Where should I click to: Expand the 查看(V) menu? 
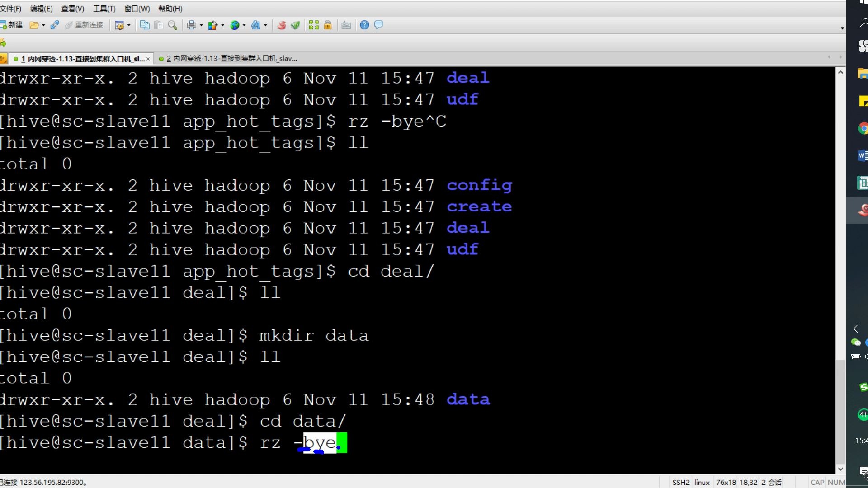(x=71, y=8)
